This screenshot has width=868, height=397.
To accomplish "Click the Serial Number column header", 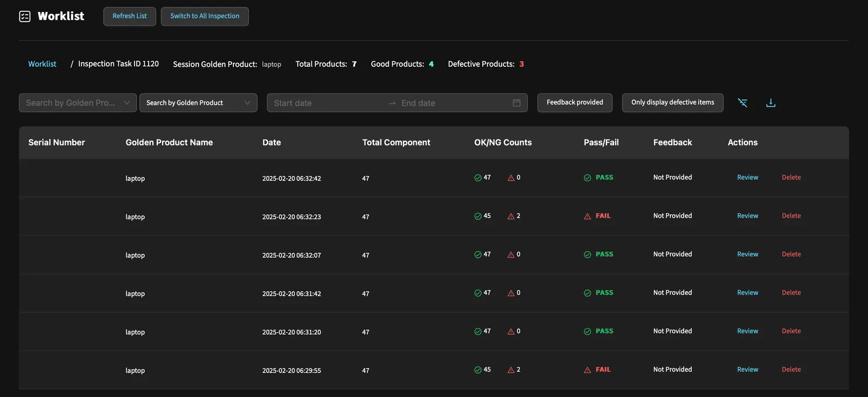I will 56,142.
